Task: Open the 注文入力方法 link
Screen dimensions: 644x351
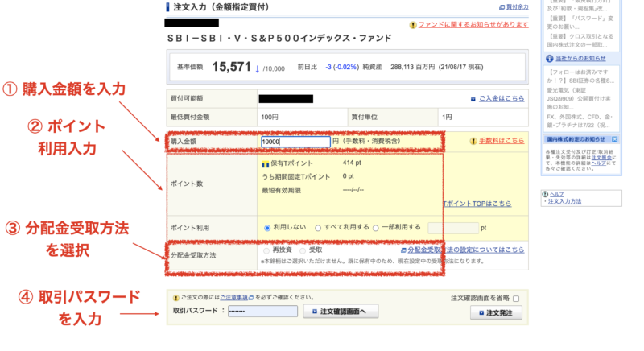Action: click(565, 201)
